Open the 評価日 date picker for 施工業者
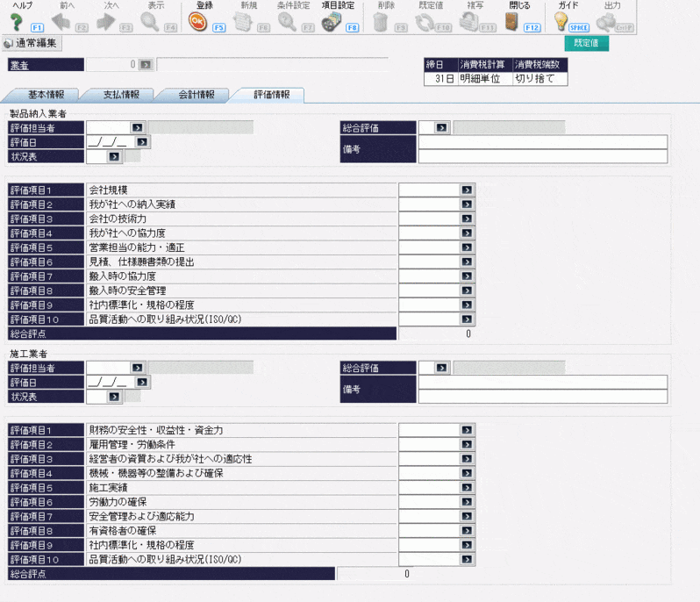The height and width of the screenshot is (602, 700). tap(142, 382)
